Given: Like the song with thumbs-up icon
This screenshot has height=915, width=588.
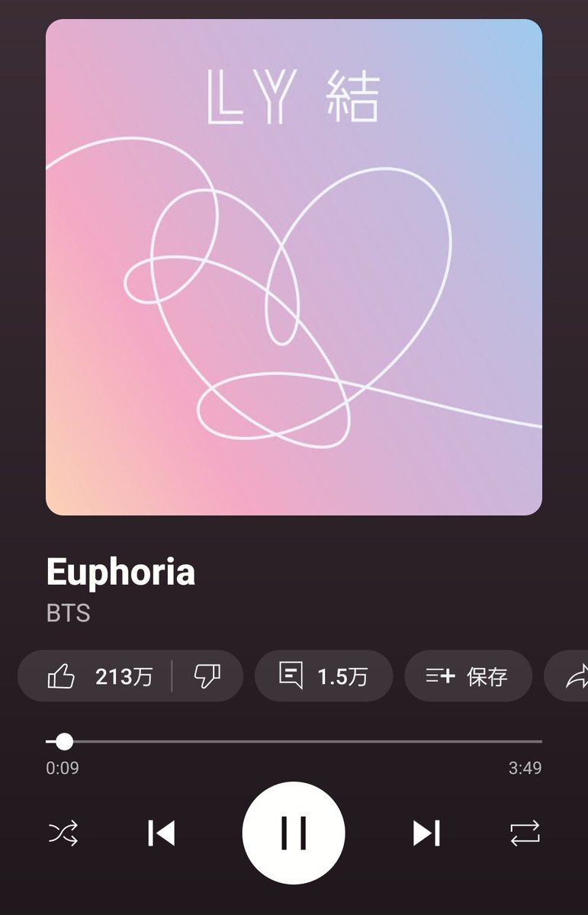Looking at the screenshot, I should click(62, 676).
